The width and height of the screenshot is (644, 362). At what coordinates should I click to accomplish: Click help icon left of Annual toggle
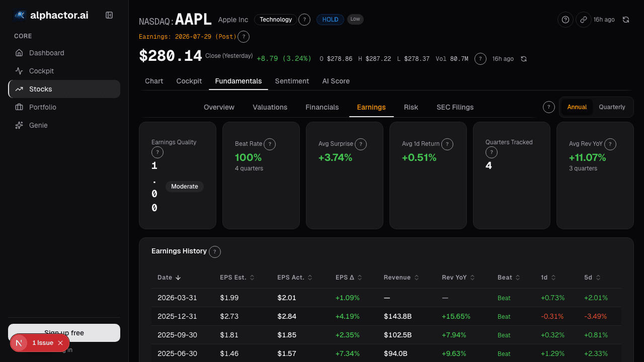tap(549, 107)
